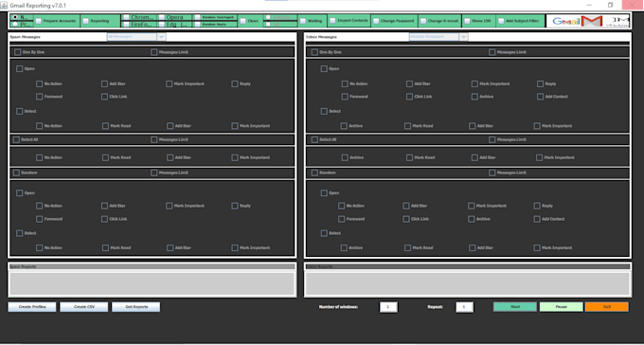Check One By One under Spam Messages

pos(18,52)
